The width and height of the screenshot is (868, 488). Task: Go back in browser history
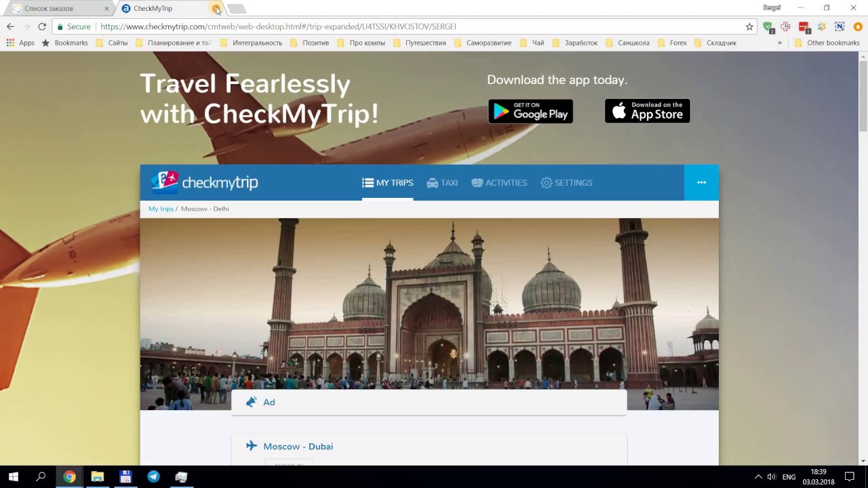(10, 26)
